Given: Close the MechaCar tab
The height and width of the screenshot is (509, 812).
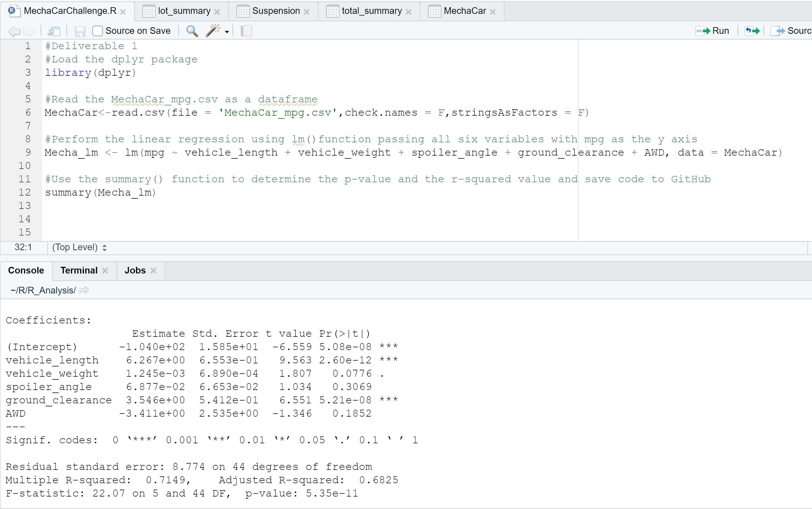Looking at the screenshot, I should (x=492, y=12).
